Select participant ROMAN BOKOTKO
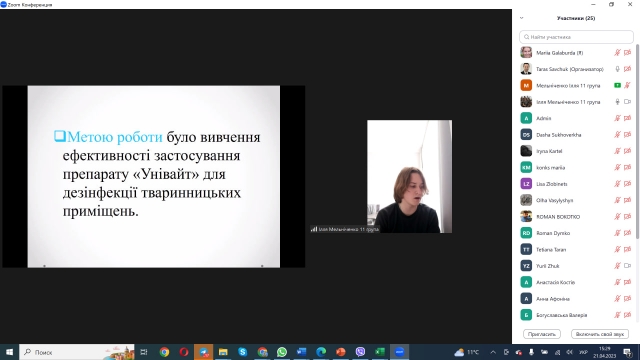640x360 pixels. click(576, 216)
